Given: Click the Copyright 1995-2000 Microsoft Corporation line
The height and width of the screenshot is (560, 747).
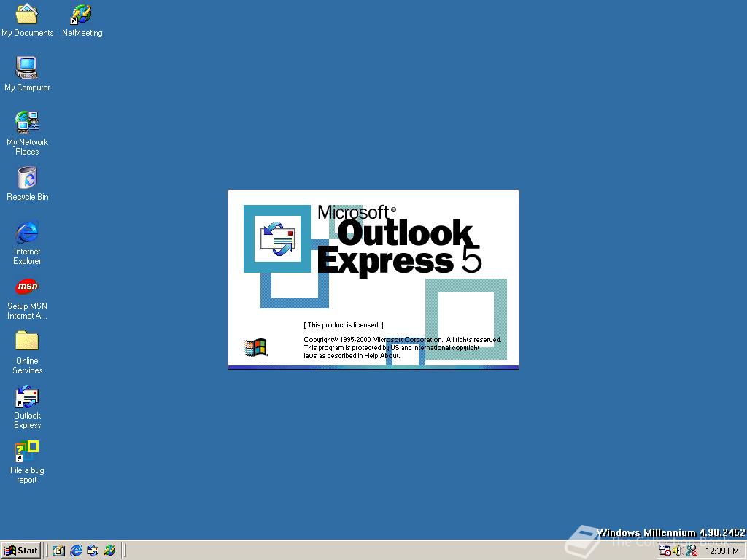Looking at the screenshot, I should 403,340.
